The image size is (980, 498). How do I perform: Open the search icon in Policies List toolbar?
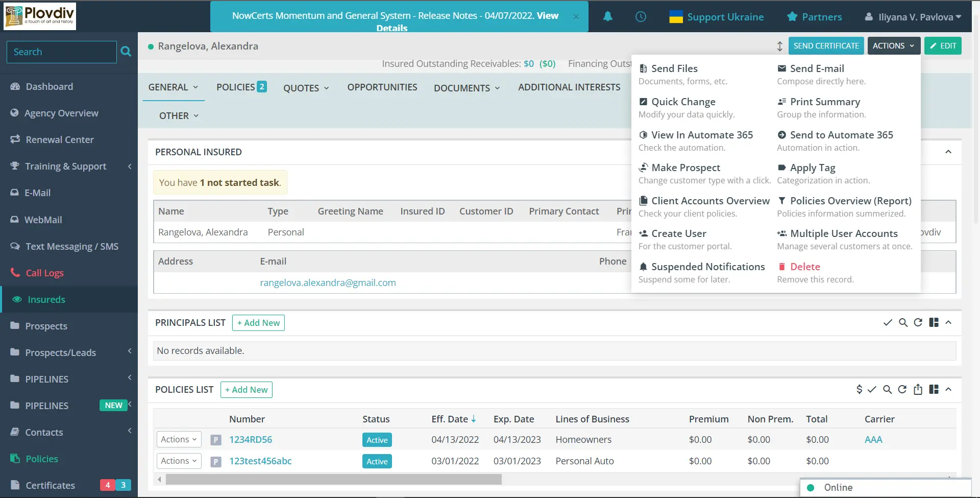[888, 389]
